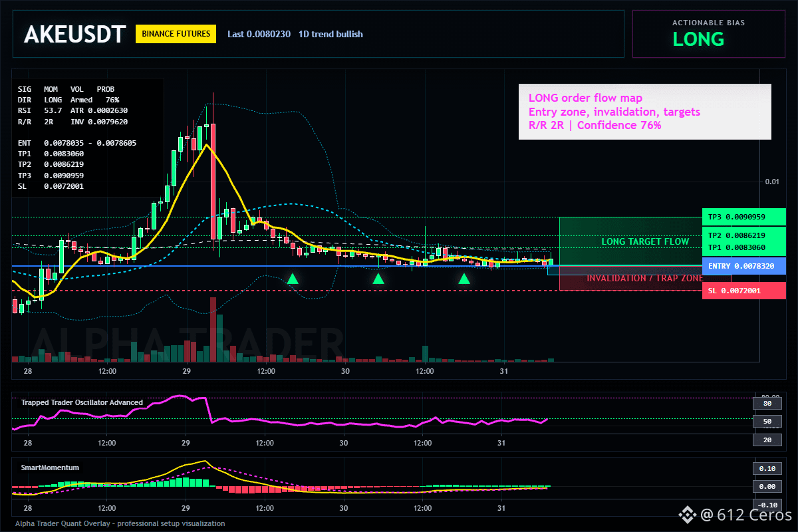
Task: Click the SL 0.0072001 row in stats panel
Action: click(x=51, y=186)
